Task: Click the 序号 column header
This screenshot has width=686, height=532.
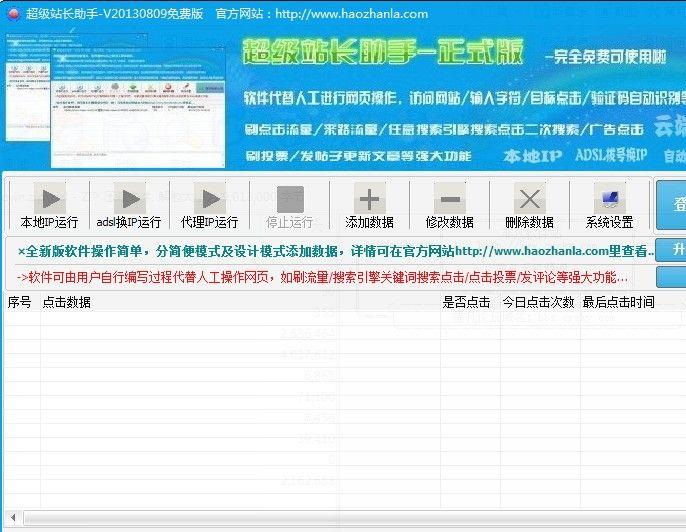Action: click(22, 302)
